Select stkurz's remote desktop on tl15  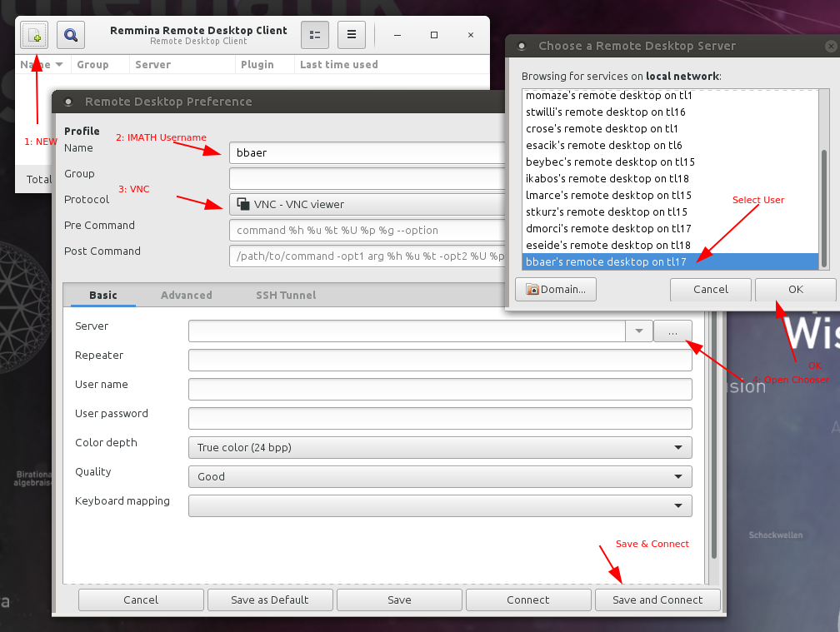[x=670, y=211]
